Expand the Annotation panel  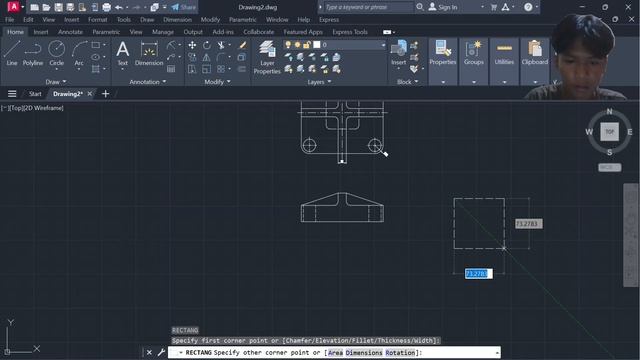pos(148,82)
